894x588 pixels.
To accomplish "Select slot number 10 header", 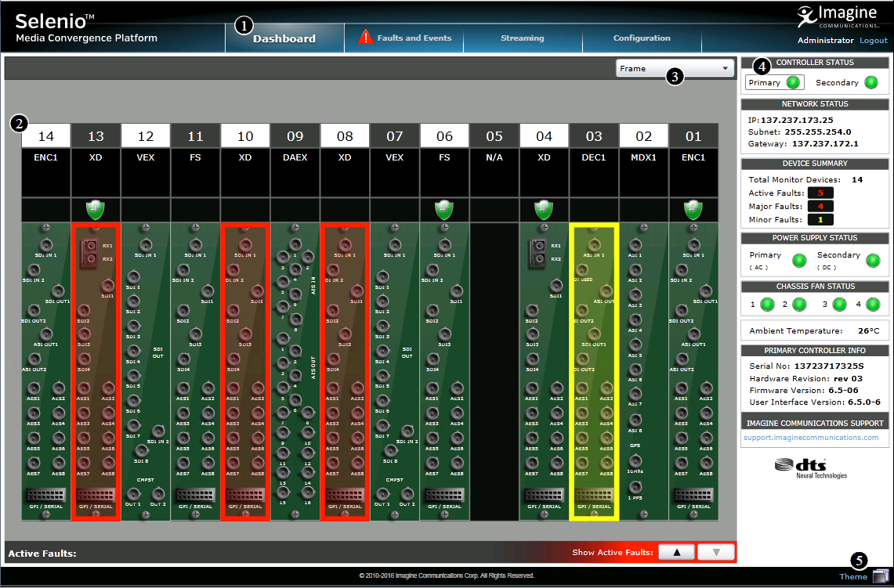I will coord(245,136).
